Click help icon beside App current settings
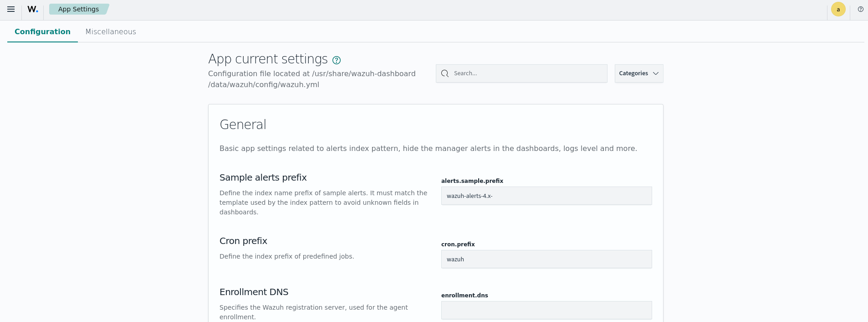Screen dimensions: 868x322 click(337, 60)
